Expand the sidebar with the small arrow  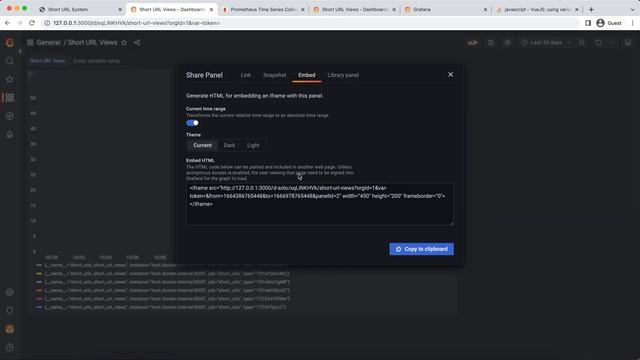point(20,51)
